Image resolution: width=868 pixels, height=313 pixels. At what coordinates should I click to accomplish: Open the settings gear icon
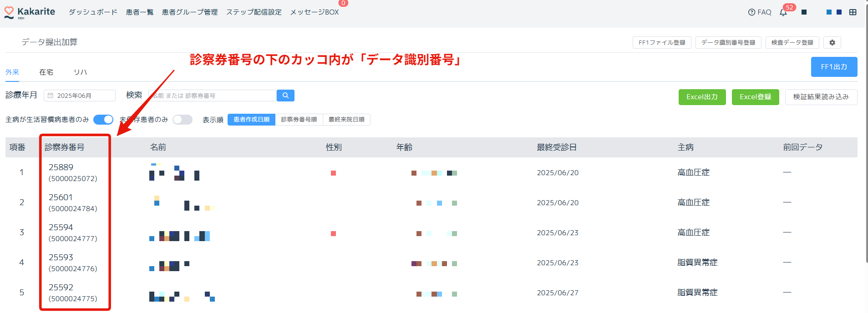click(x=832, y=42)
